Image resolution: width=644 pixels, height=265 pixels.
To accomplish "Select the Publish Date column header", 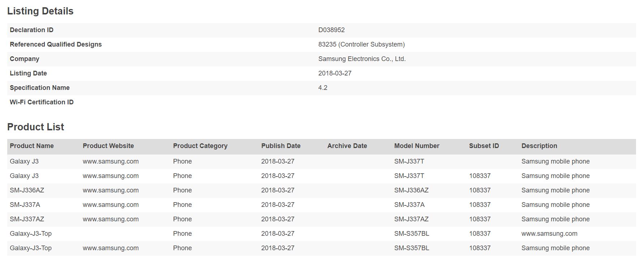I will pyautogui.click(x=281, y=146).
